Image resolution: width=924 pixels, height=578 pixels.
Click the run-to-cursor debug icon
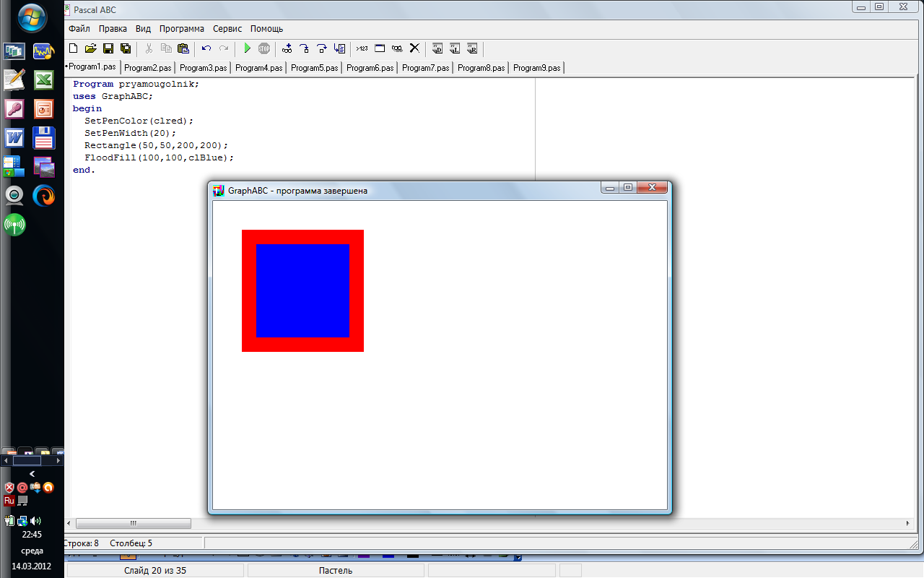pyautogui.click(x=339, y=48)
